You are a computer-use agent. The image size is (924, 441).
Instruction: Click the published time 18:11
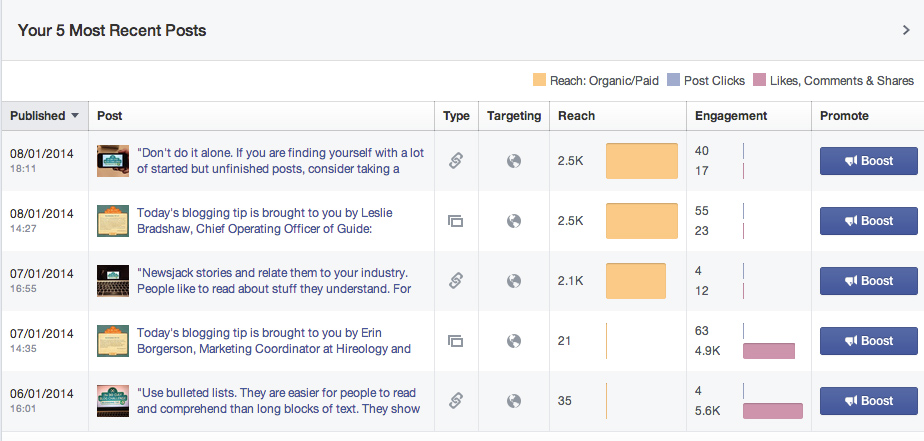coord(23,168)
